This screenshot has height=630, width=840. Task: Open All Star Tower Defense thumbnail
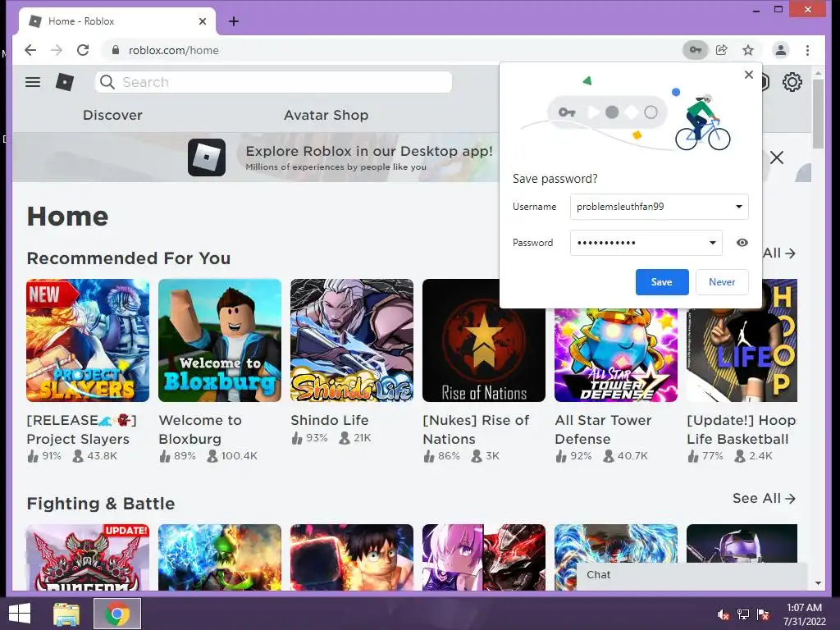616,354
